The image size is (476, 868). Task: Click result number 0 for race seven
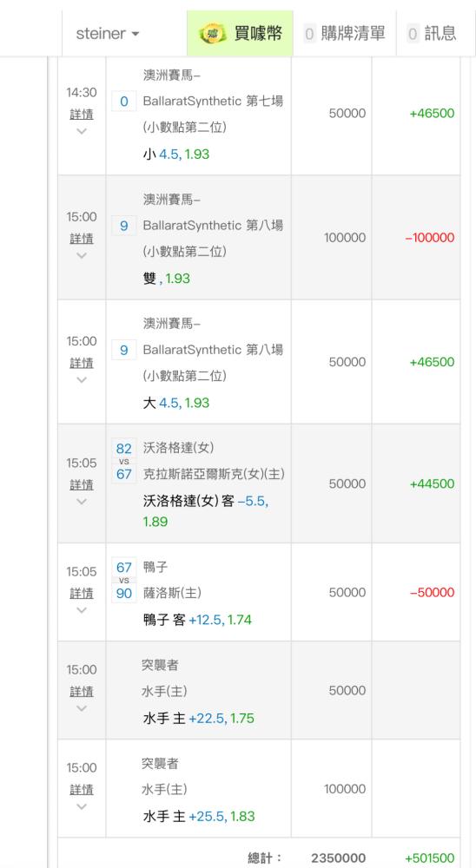[124, 102]
